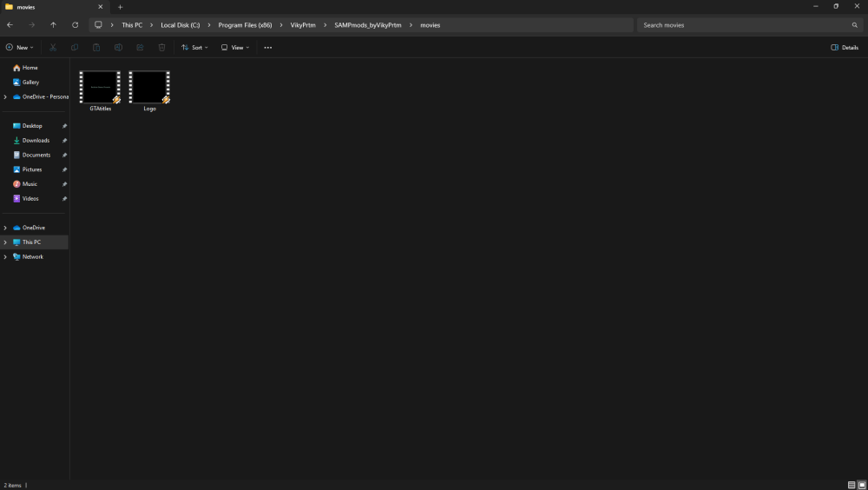The image size is (868, 490).
Task: Toggle the Details pane
Action: pyautogui.click(x=845, y=48)
